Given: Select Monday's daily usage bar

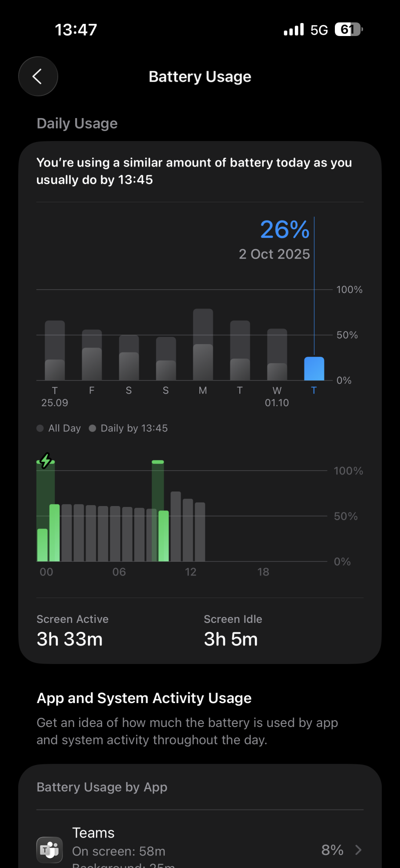Looking at the screenshot, I should point(203,345).
